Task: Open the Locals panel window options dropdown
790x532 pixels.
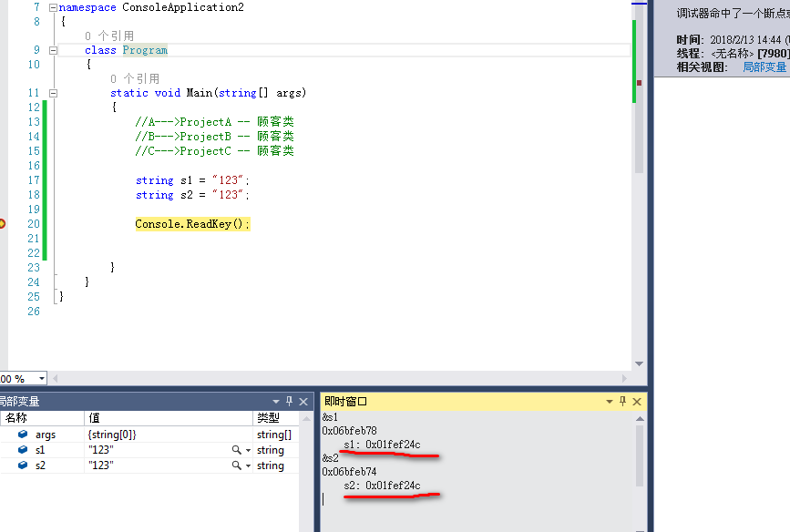Action: 275,402
